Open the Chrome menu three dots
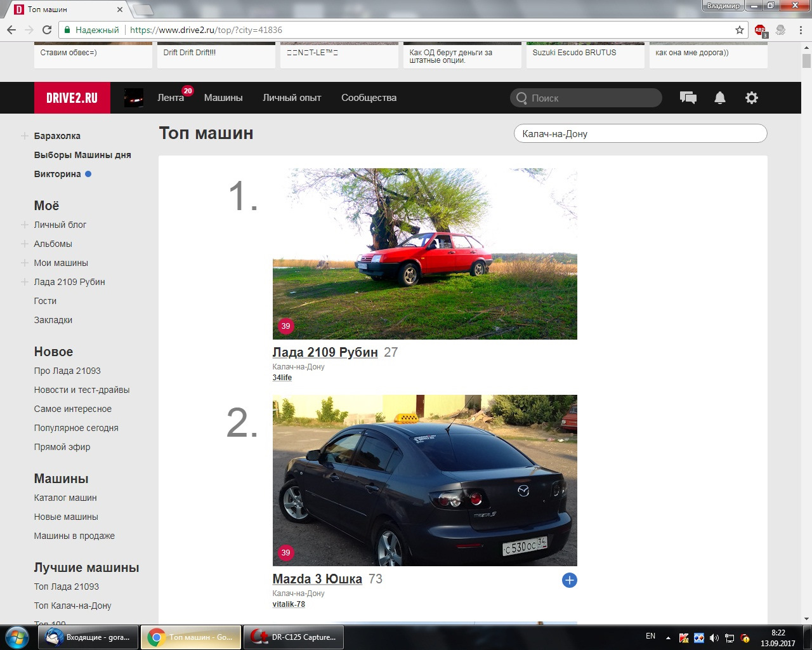Screen dimensions: 812x650 click(802, 30)
